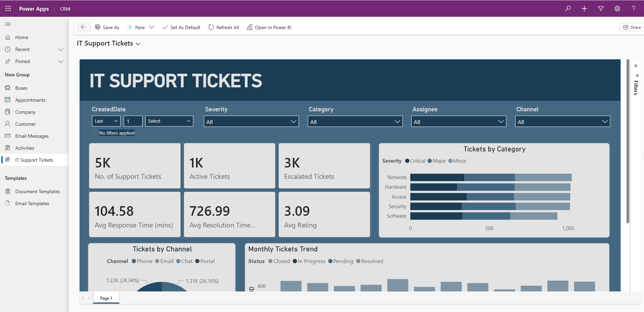Screen dimensions: 644x312
Task: Open the Severity filter dropdown
Action: [x=251, y=121]
